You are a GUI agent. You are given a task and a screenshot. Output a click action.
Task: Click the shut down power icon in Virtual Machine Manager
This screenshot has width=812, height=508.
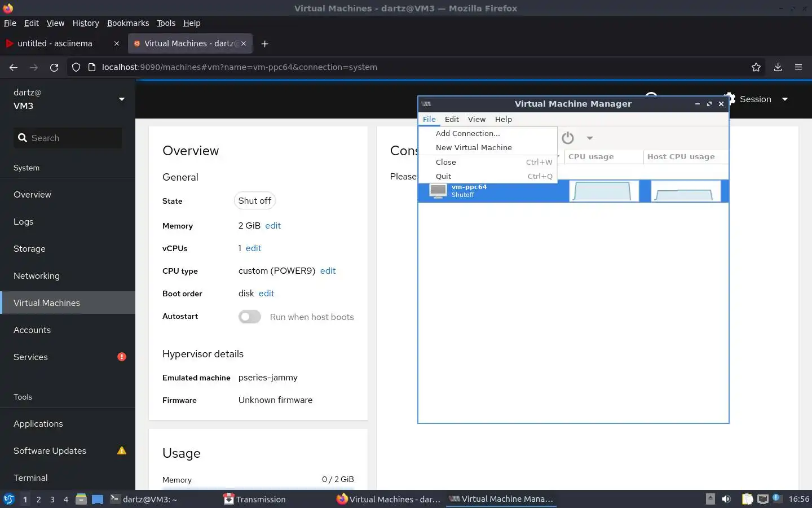pos(568,138)
